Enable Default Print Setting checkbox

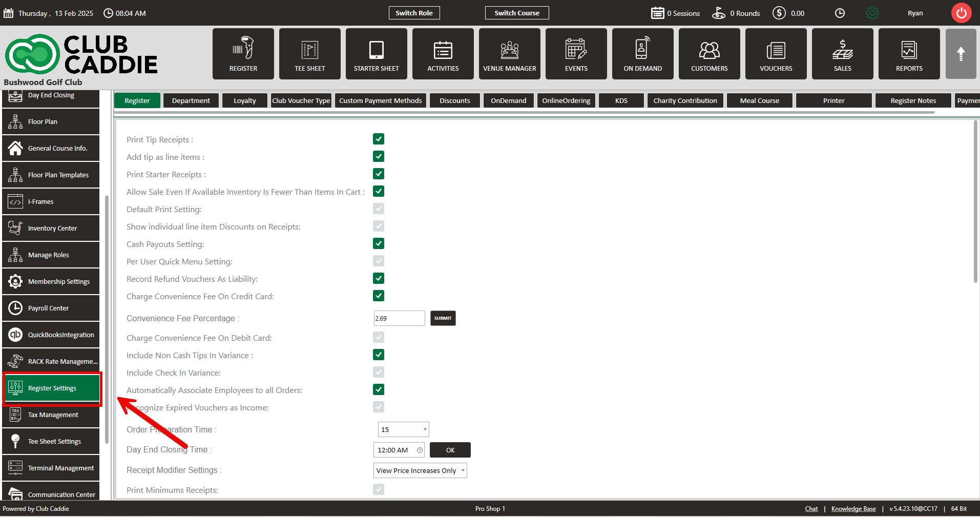click(x=379, y=209)
